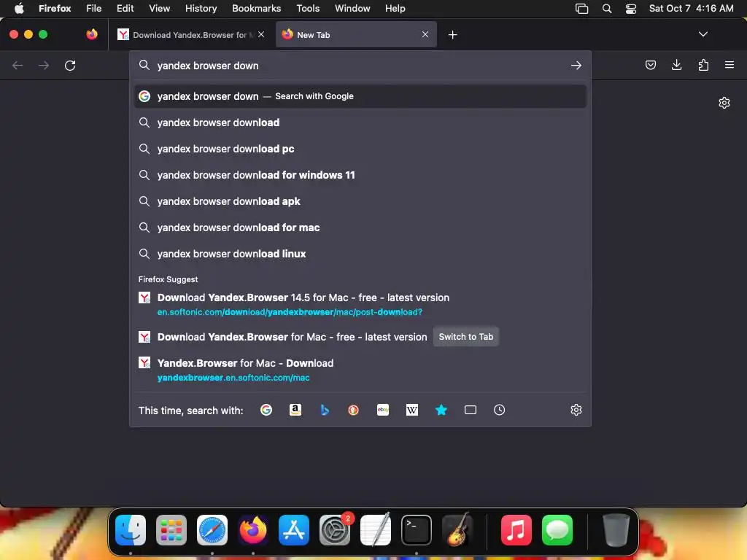Viewport: 747px width, 560px height.
Task: Open 'Yandex.Browser for Mac - Download' result
Action: click(x=360, y=370)
